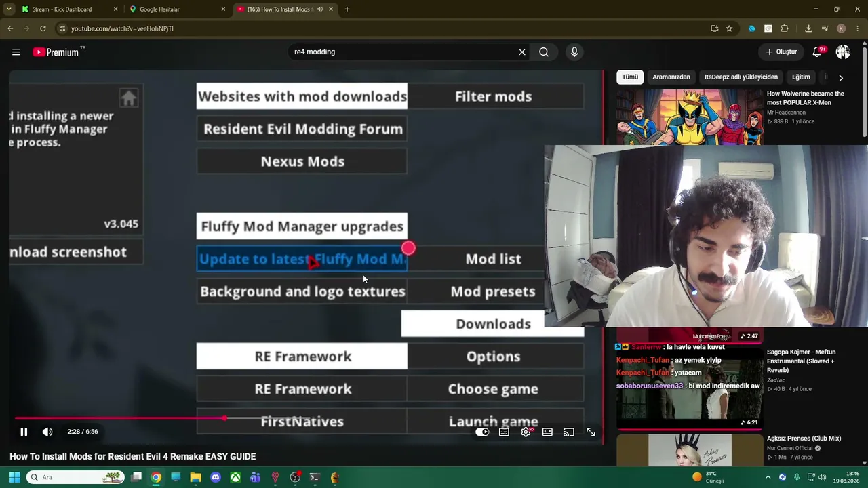Open YouTube notifications bell

818,52
